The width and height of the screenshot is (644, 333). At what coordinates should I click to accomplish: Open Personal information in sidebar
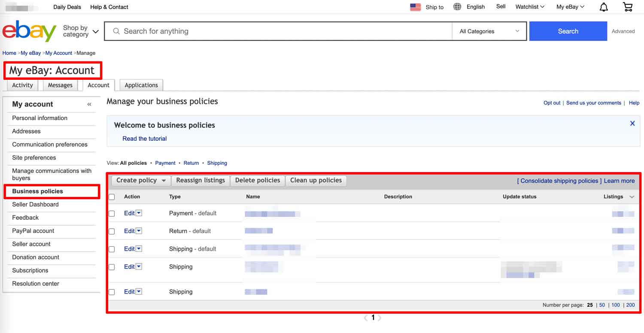click(x=39, y=118)
